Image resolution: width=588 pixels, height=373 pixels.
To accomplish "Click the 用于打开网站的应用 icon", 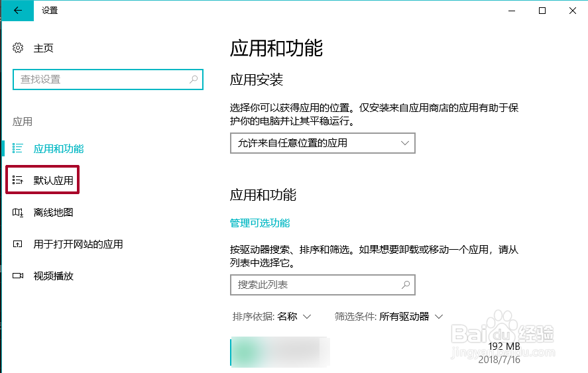I will [19, 244].
